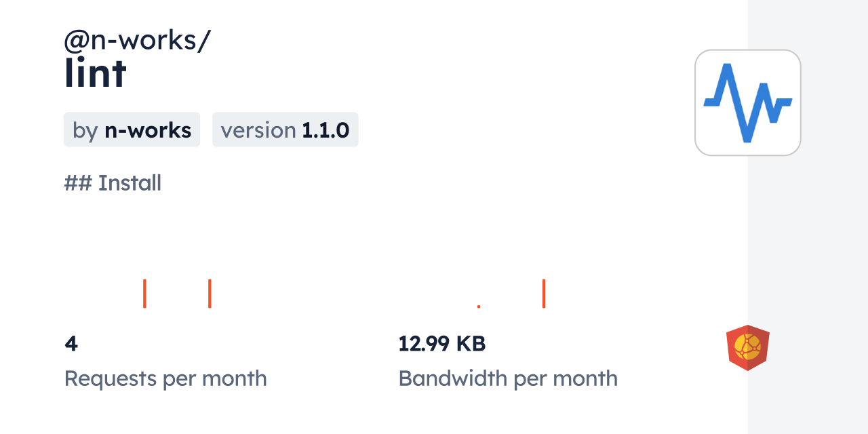Select the lint package title

96,73
